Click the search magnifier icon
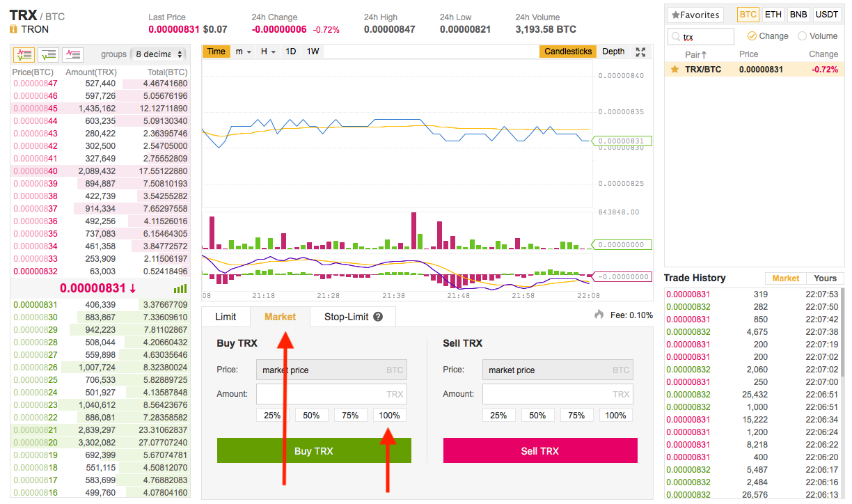852x504 pixels. pyautogui.click(x=675, y=37)
